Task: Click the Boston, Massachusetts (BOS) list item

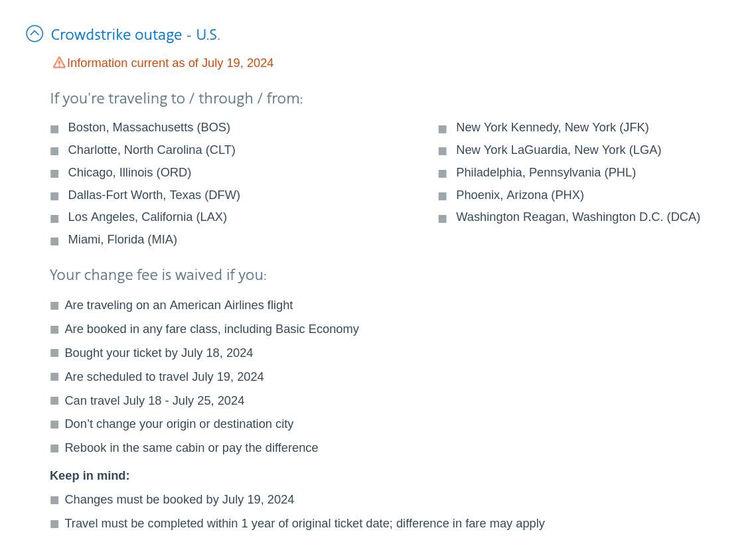Action: (x=149, y=127)
